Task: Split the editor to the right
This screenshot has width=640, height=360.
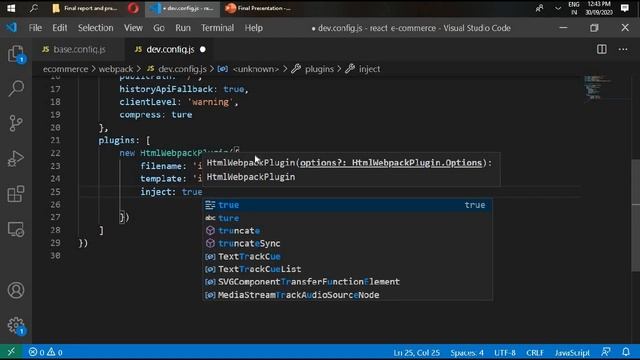Action: coord(602,49)
